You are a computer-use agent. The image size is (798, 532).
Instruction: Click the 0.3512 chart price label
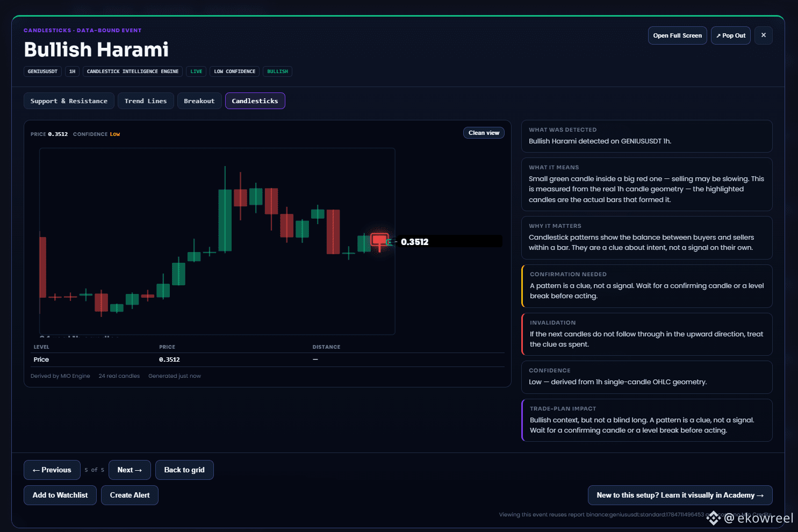click(414, 242)
